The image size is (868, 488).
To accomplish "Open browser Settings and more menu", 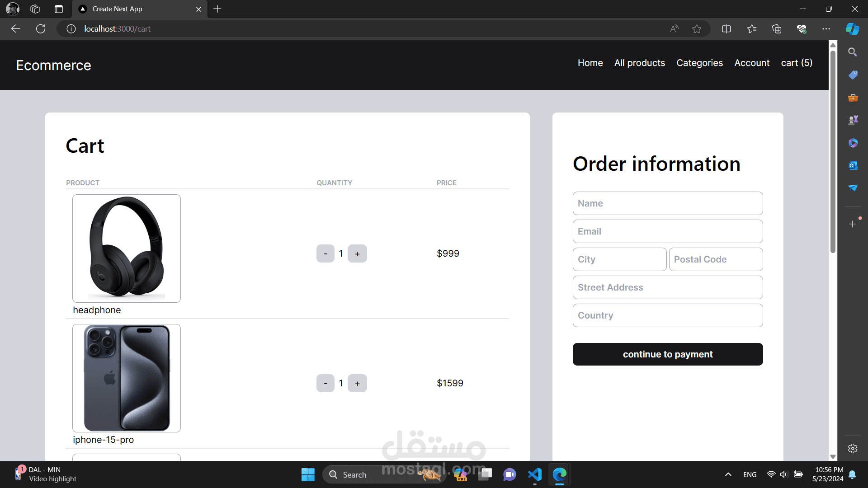I will [826, 29].
